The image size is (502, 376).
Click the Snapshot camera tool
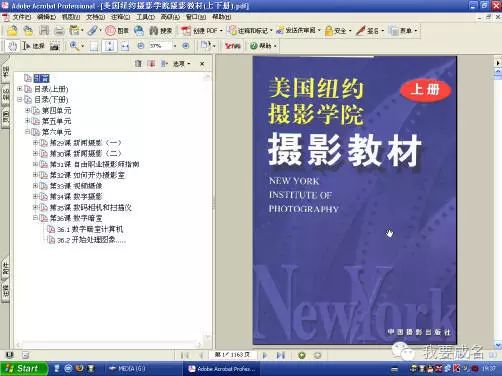[x=55, y=46]
